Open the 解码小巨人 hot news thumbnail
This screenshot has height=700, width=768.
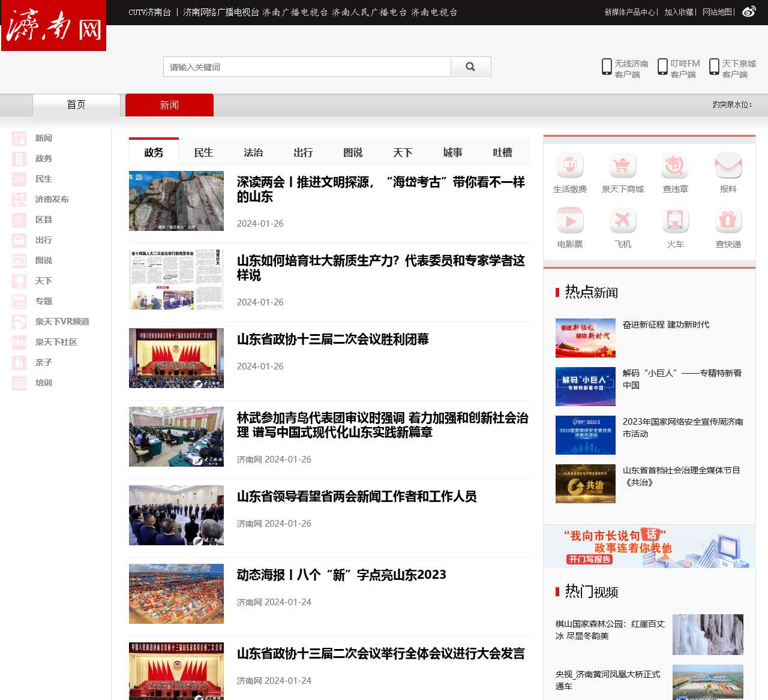point(585,386)
